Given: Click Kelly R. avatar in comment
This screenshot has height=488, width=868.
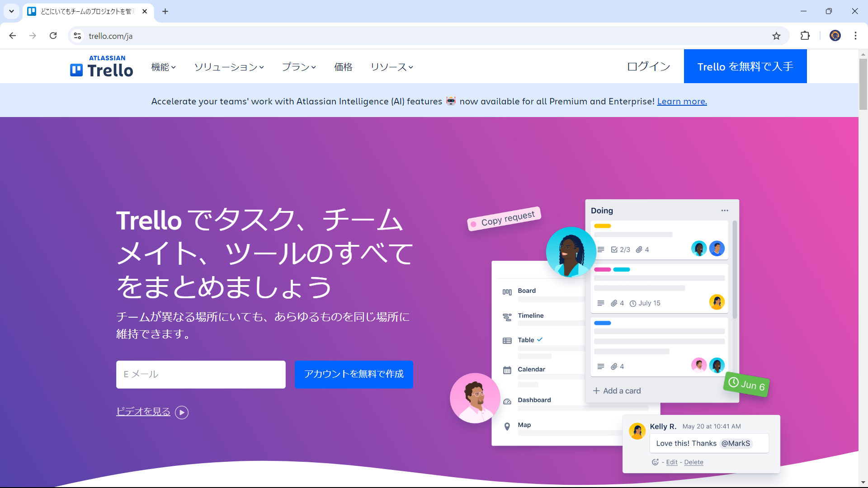Looking at the screenshot, I should [x=637, y=431].
